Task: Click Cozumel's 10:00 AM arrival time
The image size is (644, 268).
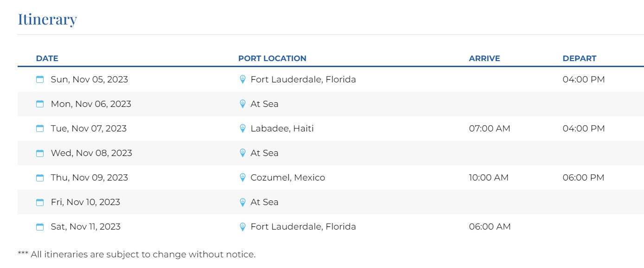Action: (489, 178)
